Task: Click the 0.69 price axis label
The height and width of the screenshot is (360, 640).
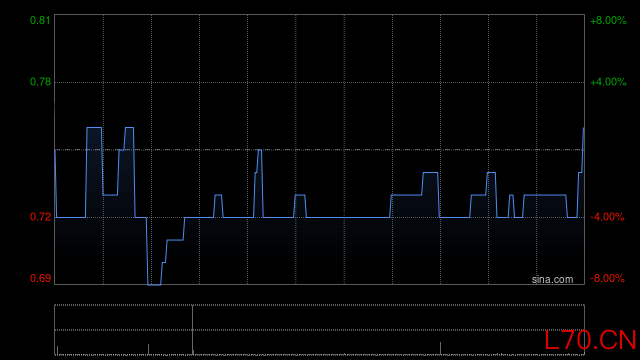Action: coord(40,279)
